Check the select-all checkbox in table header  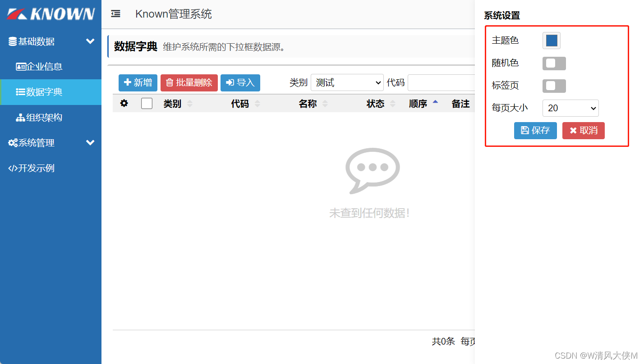tap(147, 104)
